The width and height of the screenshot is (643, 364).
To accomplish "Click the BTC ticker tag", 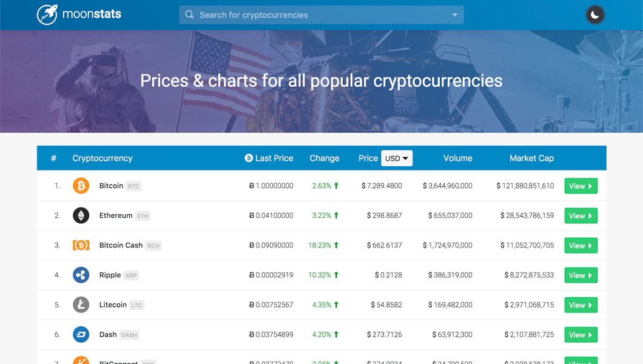I will (x=133, y=186).
